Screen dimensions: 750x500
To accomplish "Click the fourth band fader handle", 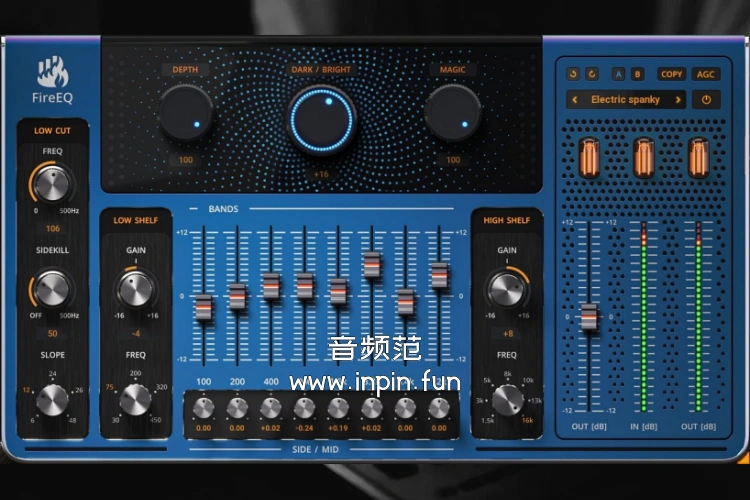I will pyautogui.click(x=305, y=286).
